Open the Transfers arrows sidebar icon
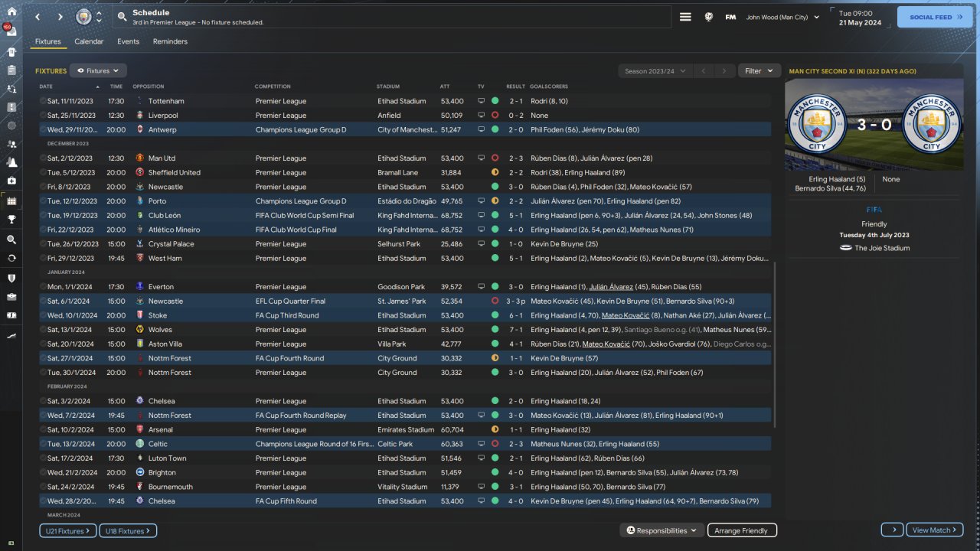This screenshot has width=980, height=551. 11,258
